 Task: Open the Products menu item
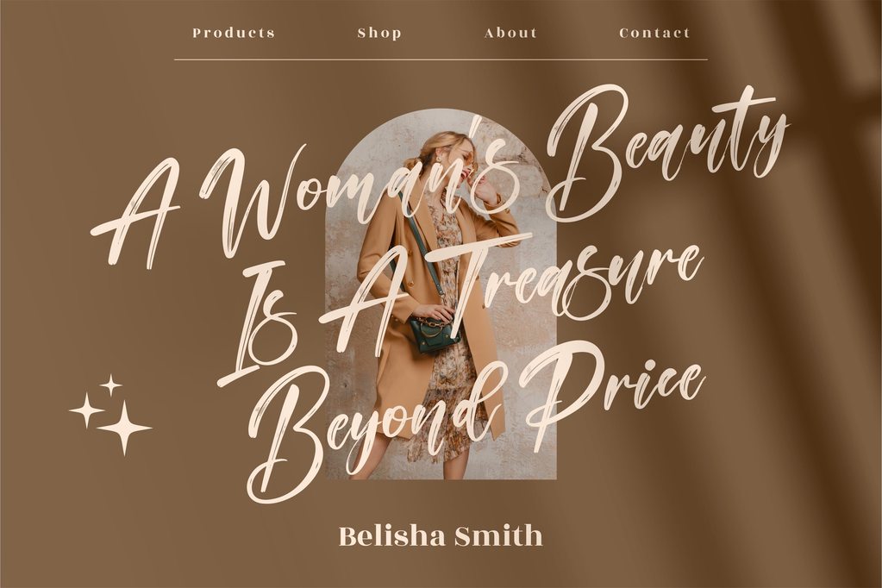pos(234,34)
